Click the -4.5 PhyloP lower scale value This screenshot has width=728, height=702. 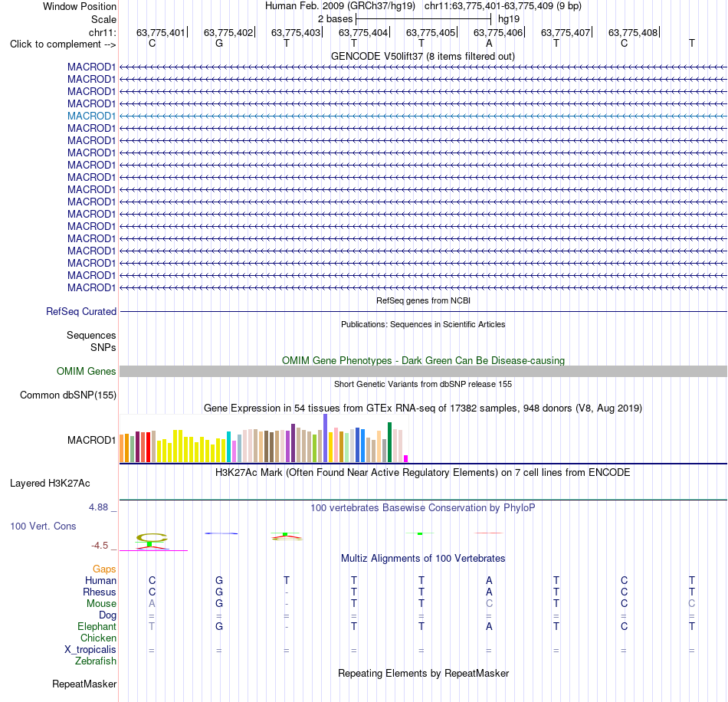pyautogui.click(x=100, y=546)
